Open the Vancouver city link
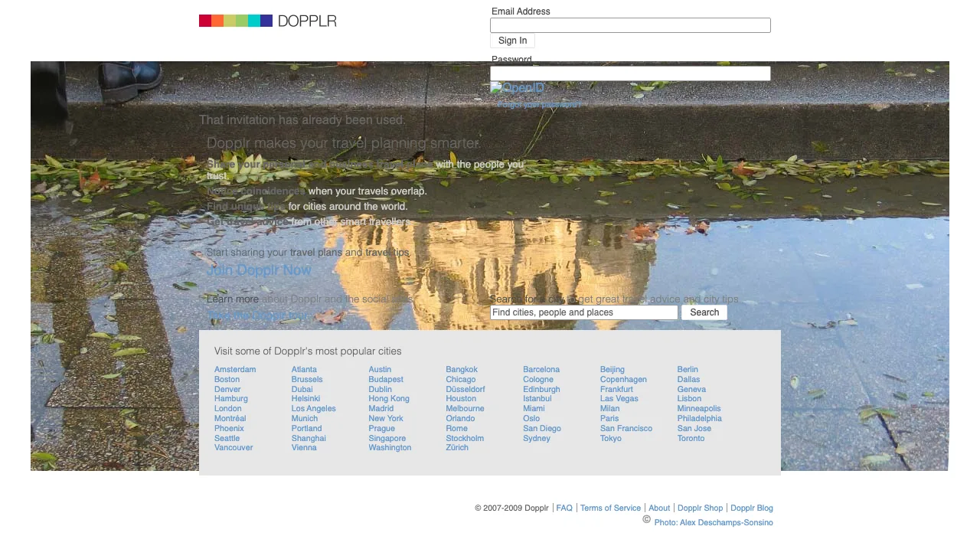 click(234, 448)
